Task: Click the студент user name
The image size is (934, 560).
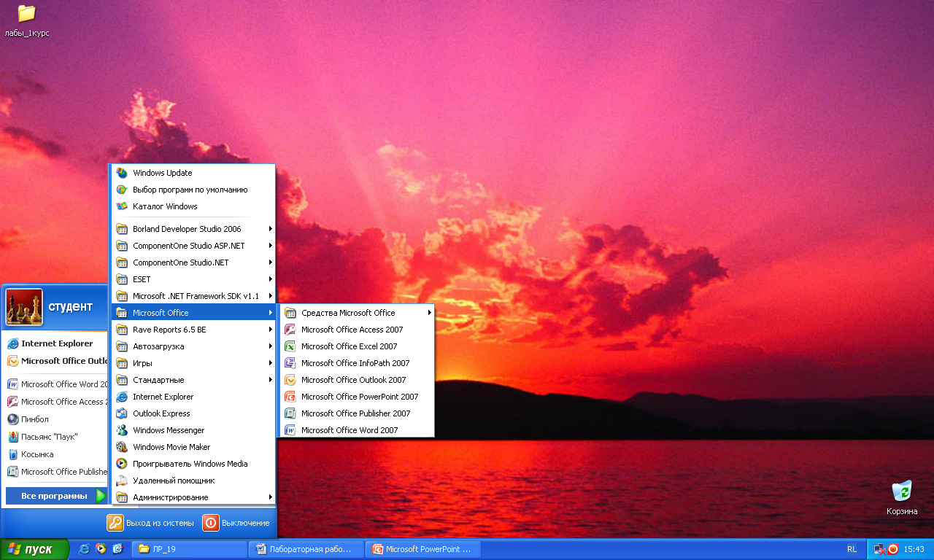Action: [71, 306]
